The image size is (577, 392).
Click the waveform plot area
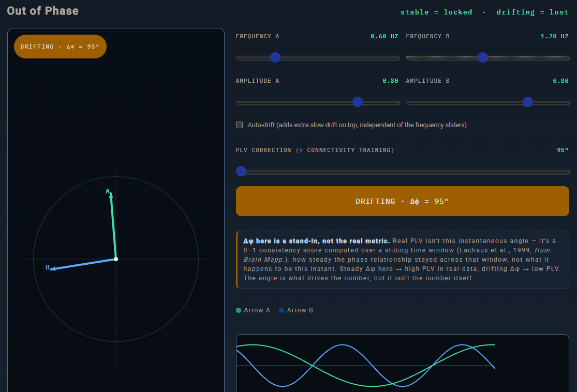coord(402,364)
